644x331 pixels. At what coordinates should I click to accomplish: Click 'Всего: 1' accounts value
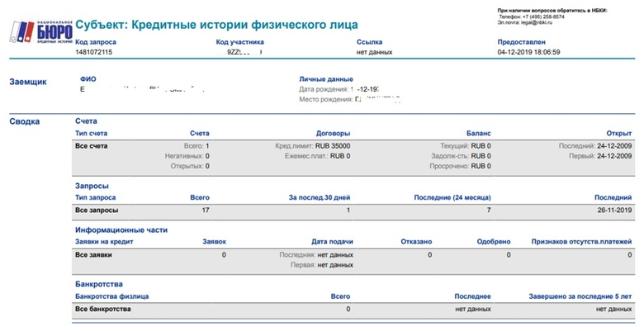[197, 146]
